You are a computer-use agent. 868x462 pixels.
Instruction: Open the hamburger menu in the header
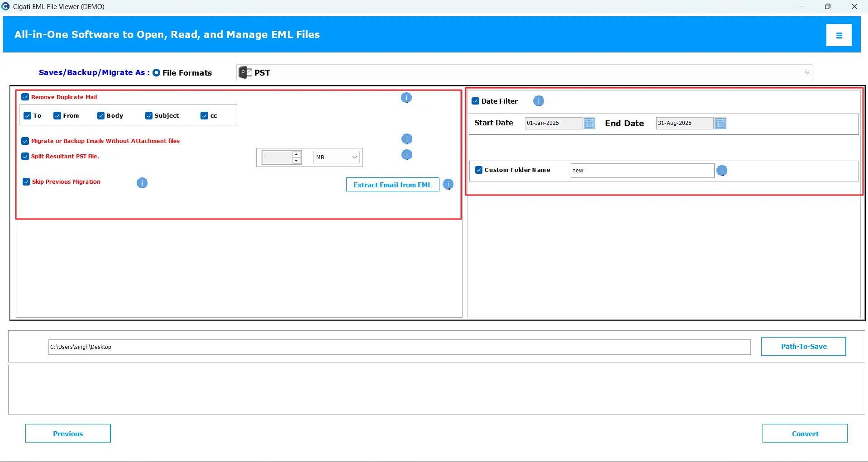(839, 35)
